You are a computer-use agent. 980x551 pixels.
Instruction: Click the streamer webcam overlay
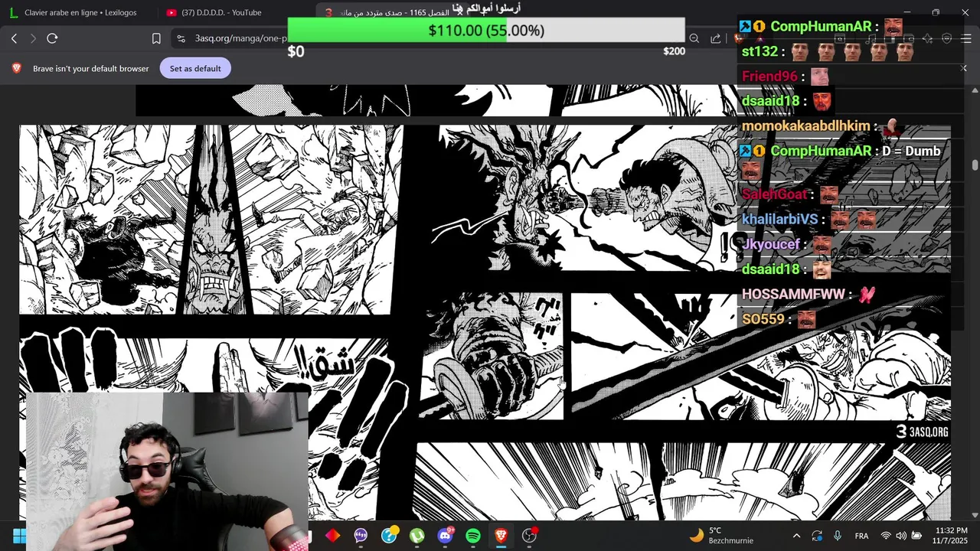coord(167,471)
